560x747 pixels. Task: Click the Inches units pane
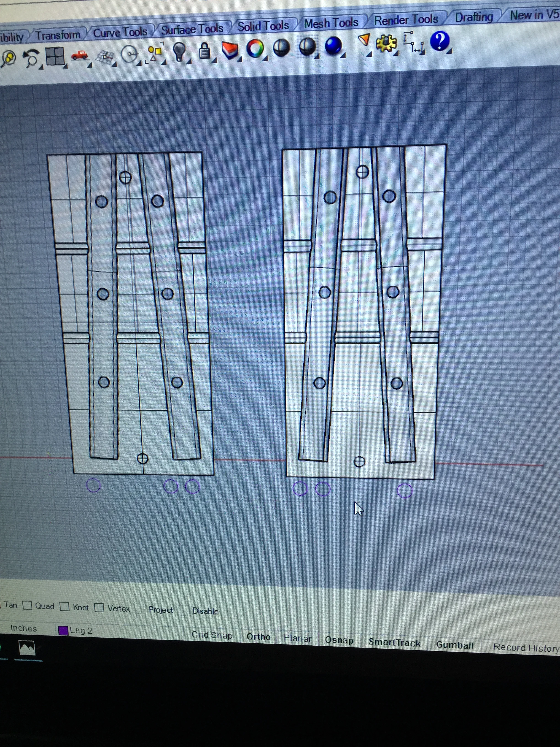click(x=23, y=628)
